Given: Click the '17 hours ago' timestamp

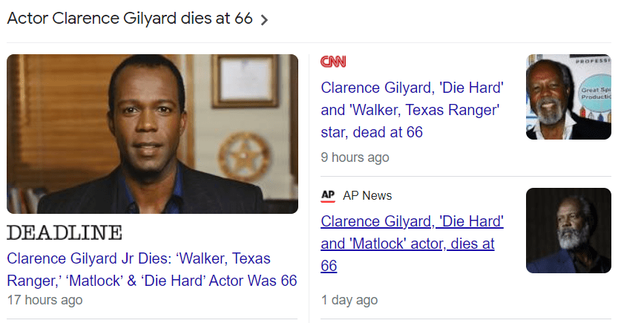Looking at the screenshot, I should coord(45,300).
